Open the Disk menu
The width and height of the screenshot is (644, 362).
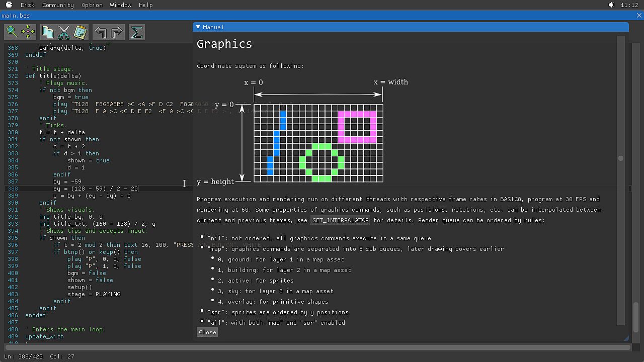(x=27, y=5)
